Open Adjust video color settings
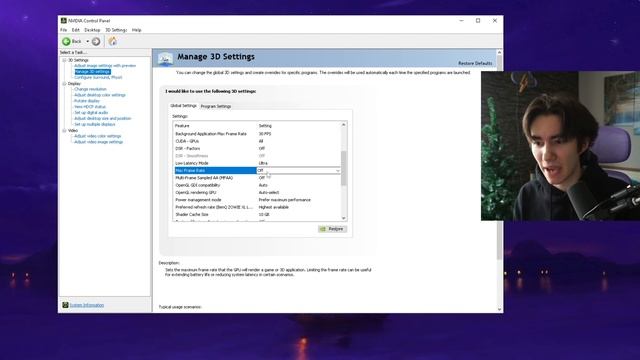640x360 pixels. point(98,136)
